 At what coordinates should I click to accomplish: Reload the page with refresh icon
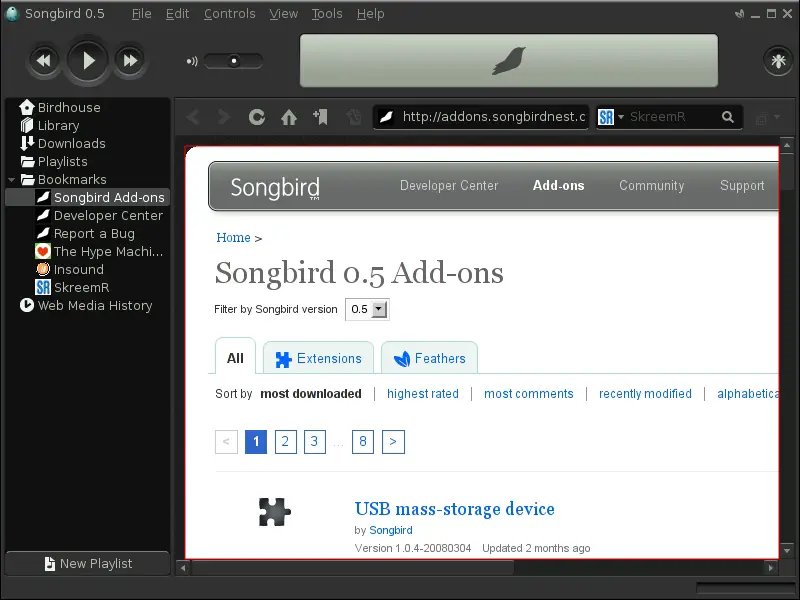click(x=257, y=117)
